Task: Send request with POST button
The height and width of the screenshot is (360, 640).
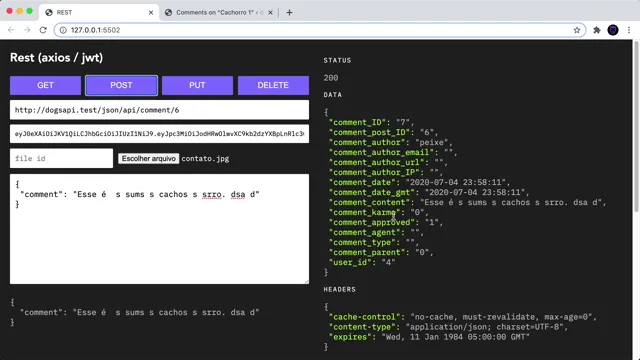Action: (121, 85)
